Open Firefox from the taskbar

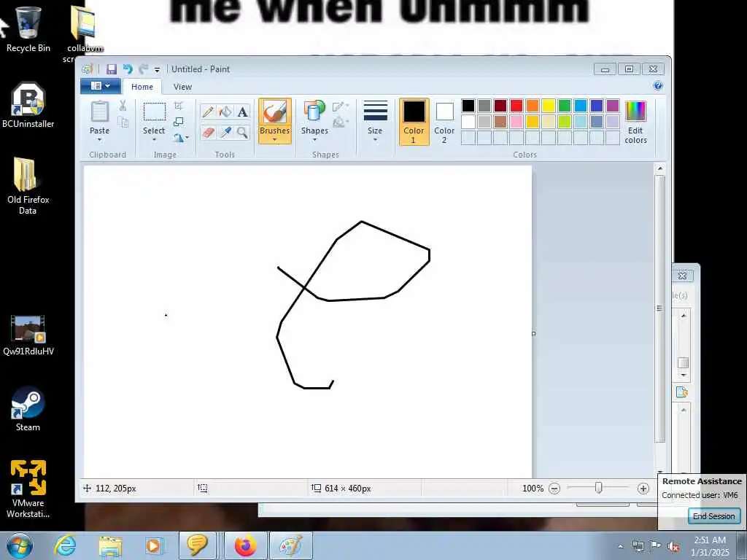point(245,545)
